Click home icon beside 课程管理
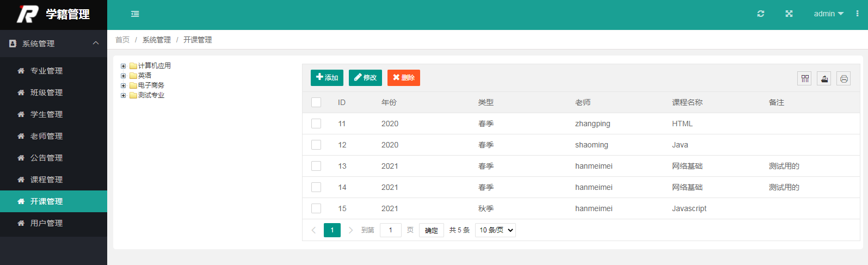 (21, 180)
